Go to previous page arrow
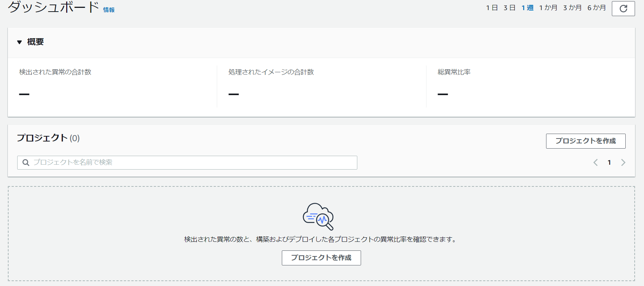This screenshot has width=644, height=286. pyautogui.click(x=595, y=162)
